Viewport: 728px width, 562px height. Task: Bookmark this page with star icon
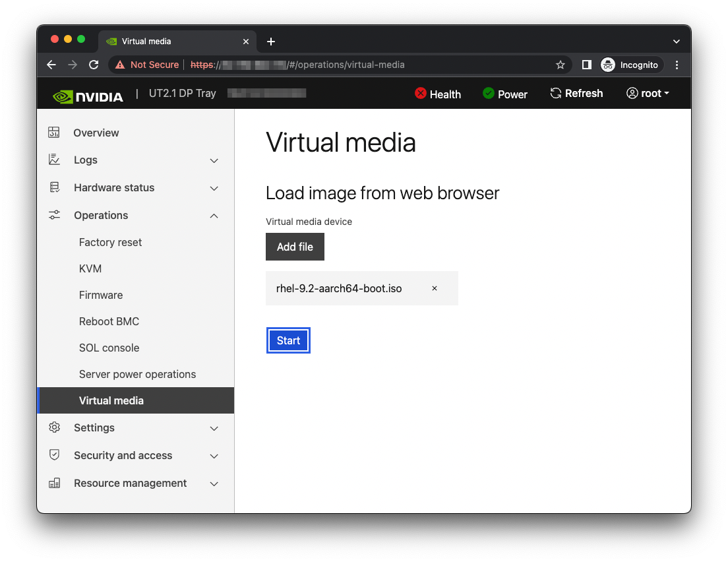pos(561,65)
